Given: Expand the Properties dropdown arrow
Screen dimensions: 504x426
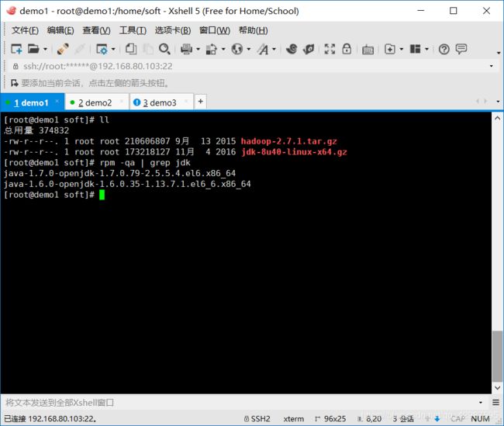Looking at the screenshot, I should pyautogui.click(x=113, y=49).
